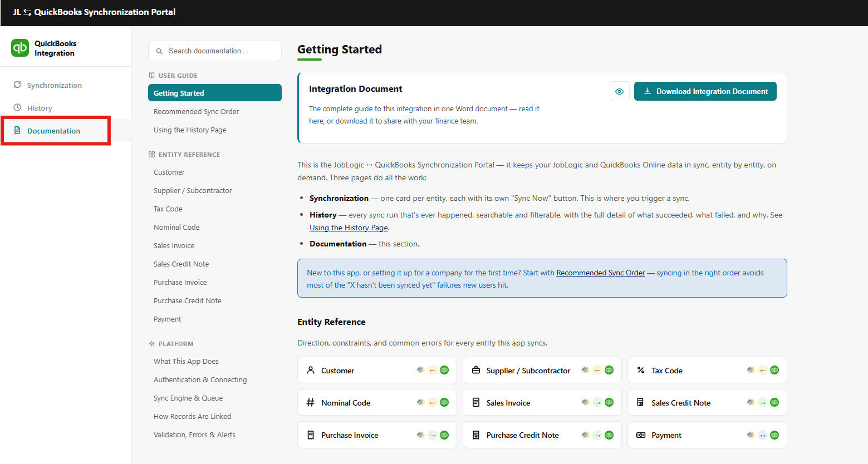The image size is (868, 464).
Task: Select Getting Started in user guide
Action: pos(215,93)
